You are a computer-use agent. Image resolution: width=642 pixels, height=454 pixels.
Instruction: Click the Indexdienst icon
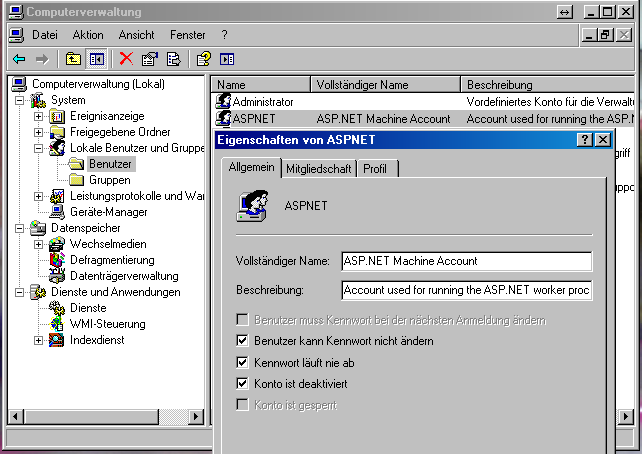pos(57,340)
